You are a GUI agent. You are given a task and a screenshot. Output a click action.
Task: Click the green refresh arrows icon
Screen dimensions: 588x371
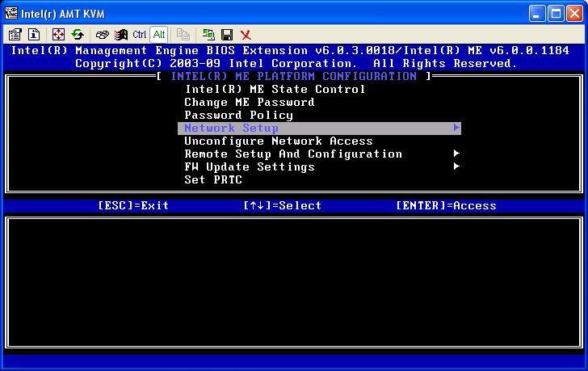coord(78,35)
